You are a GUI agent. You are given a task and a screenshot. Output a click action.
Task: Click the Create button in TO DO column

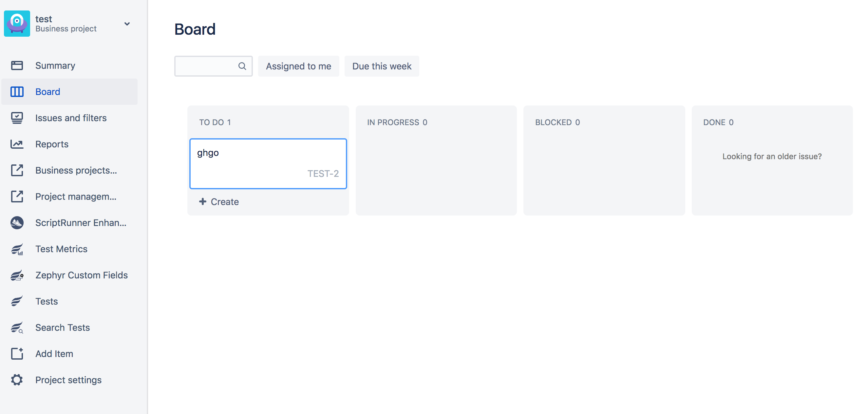pos(218,201)
